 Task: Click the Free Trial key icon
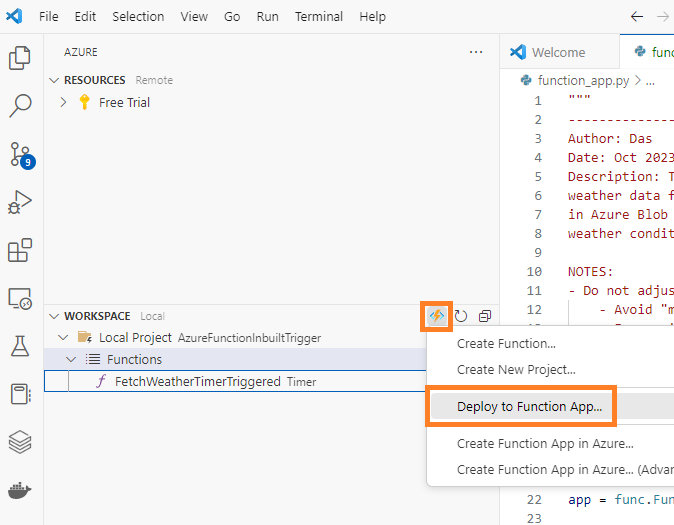pos(84,102)
